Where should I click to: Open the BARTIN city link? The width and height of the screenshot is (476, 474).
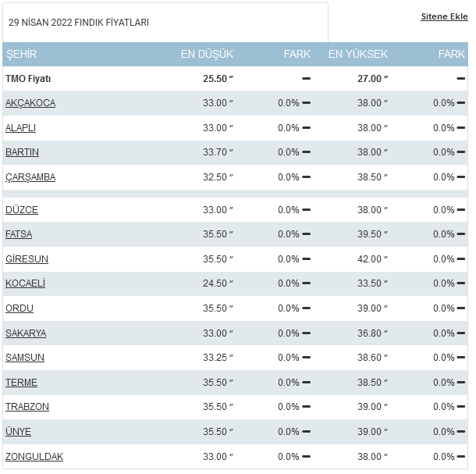(22, 152)
